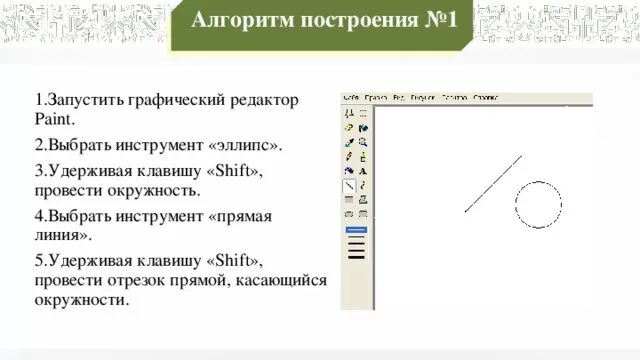
Task: Select the straight Line tool
Action: click(349, 186)
